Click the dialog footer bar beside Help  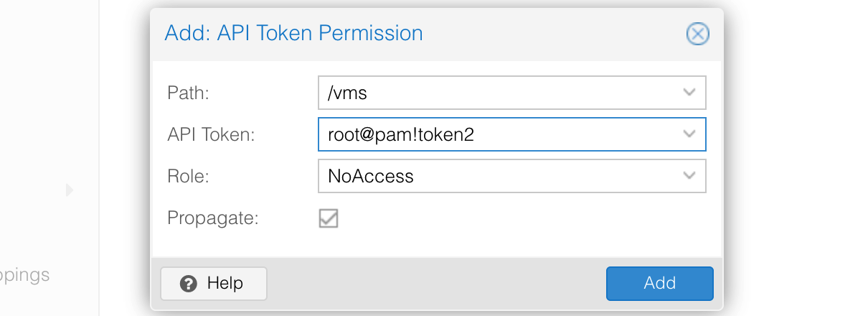click(430, 283)
